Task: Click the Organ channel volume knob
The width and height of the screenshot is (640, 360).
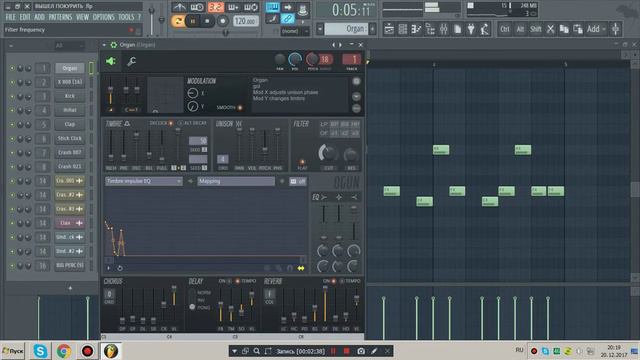Action: (x=295, y=60)
